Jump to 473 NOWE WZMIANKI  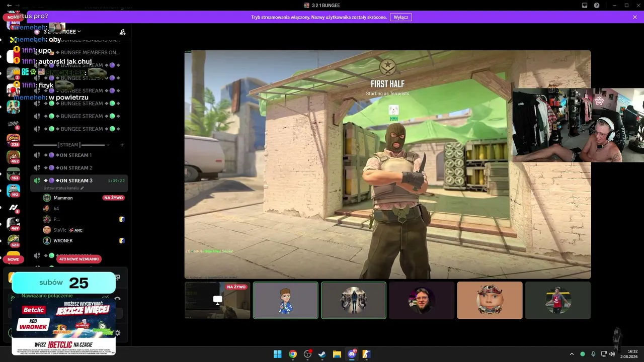coord(79,259)
